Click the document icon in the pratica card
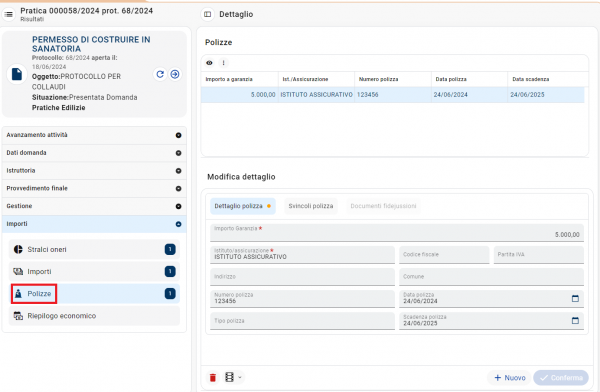Screen dimensions: 600x392 [x=17, y=74]
